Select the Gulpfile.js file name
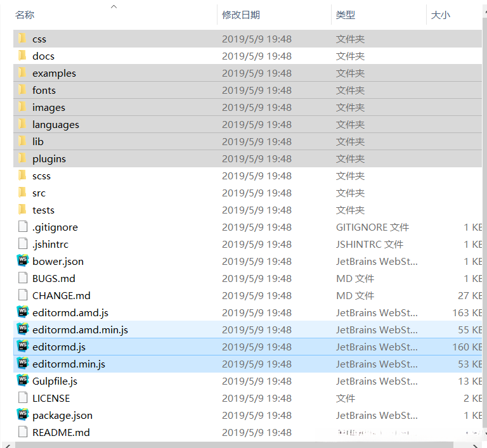The width and height of the screenshot is (487, 448). (55, 381)
